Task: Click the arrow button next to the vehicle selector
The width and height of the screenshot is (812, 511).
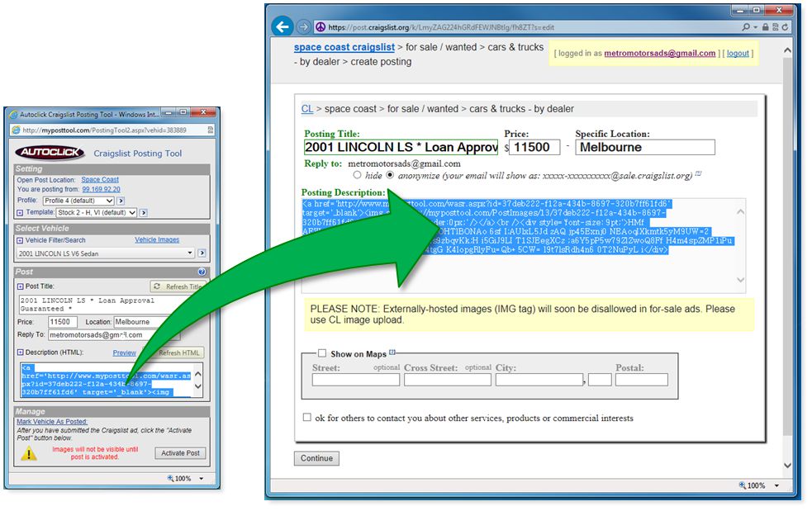Action: tap(202, 253)
